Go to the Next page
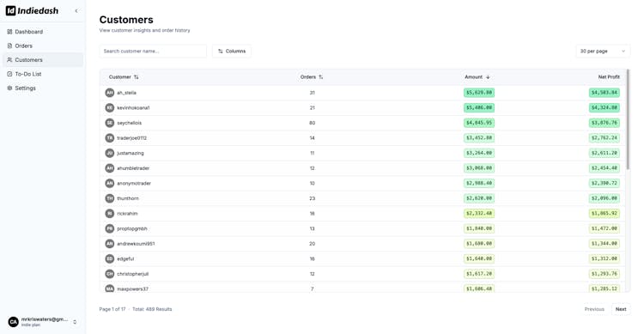The image size is (644, 334). (621, 309)
